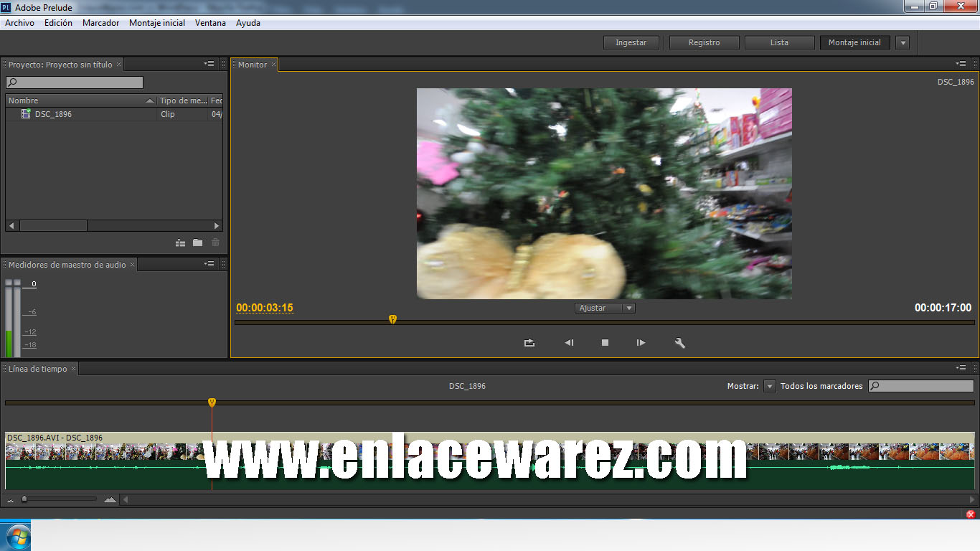Open the Windows Start button
980x551 pixels.
(17, 536)
